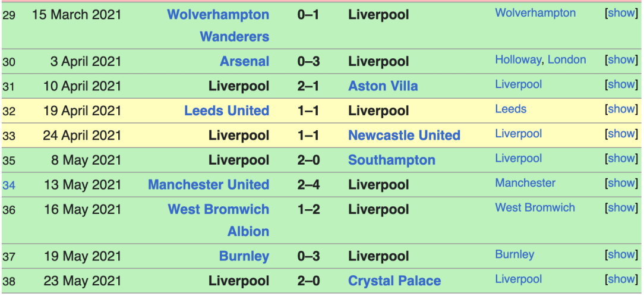644x296 pixels.
Task: Expand show for the Newcastle United match
Action: point(622,134)
